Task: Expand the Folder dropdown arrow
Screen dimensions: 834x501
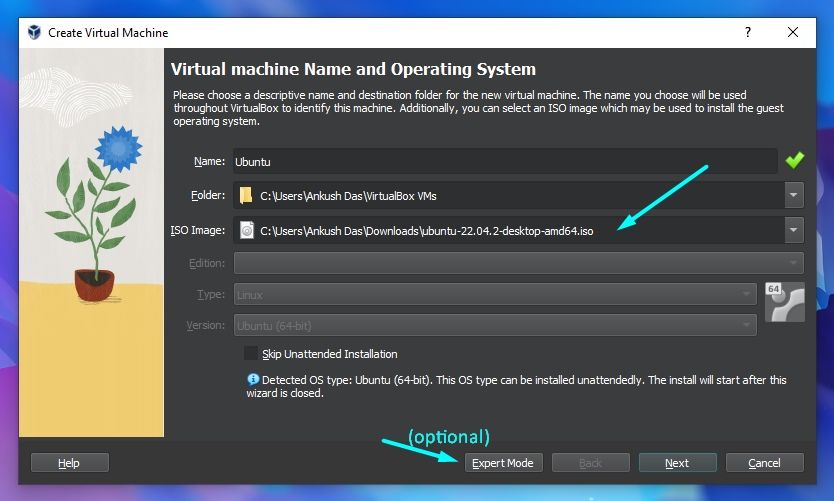Action: pyautogui.click(x=794, y=195)
